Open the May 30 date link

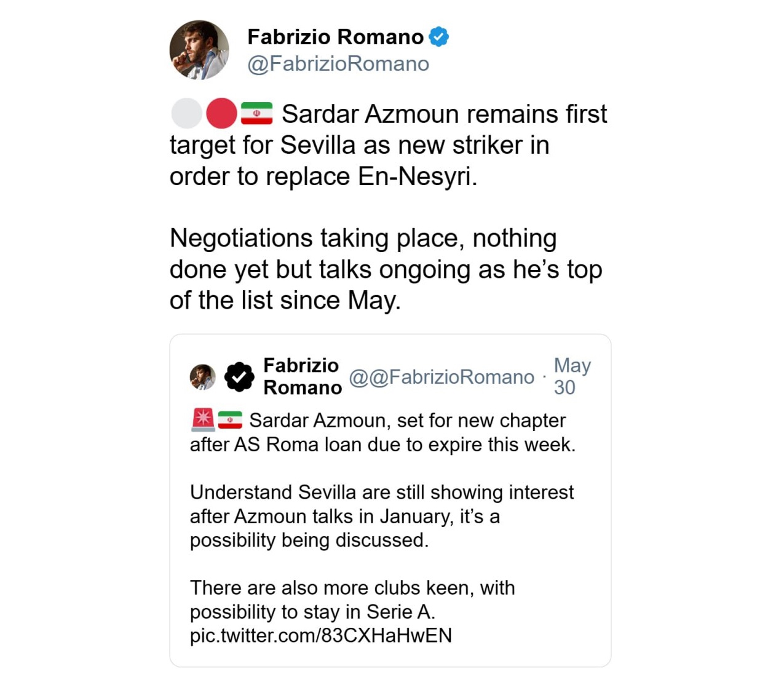[x=572, y=376]
